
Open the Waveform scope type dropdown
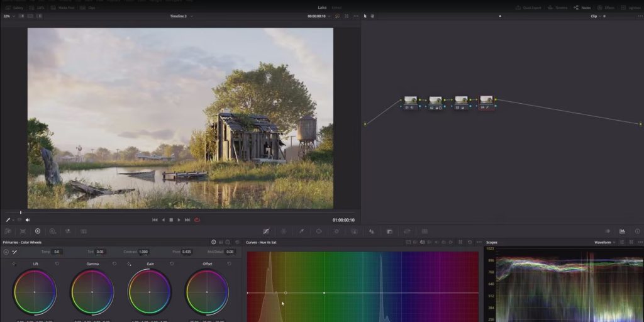point(604,242)
